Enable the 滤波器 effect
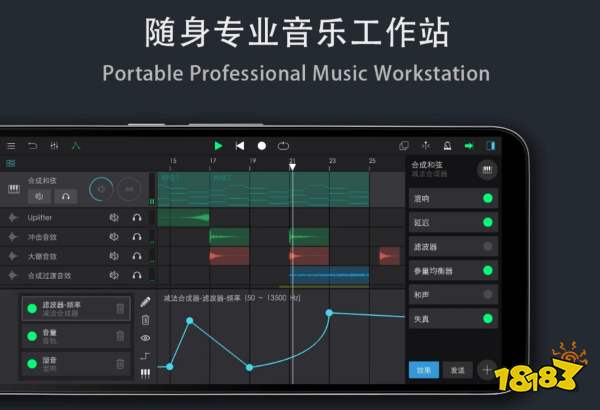Screen dimensions: 600x410 point(488,247)
